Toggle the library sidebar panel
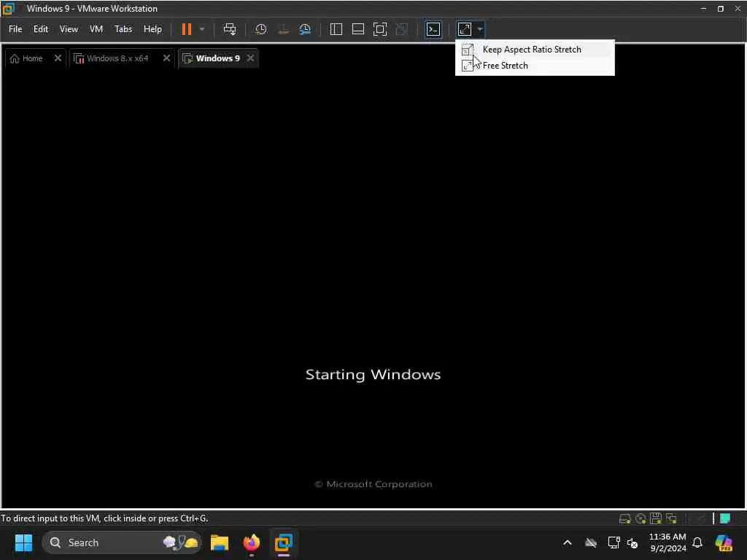Screen dimensions: 747x560 pyautogui.click(x=336, y=29)
